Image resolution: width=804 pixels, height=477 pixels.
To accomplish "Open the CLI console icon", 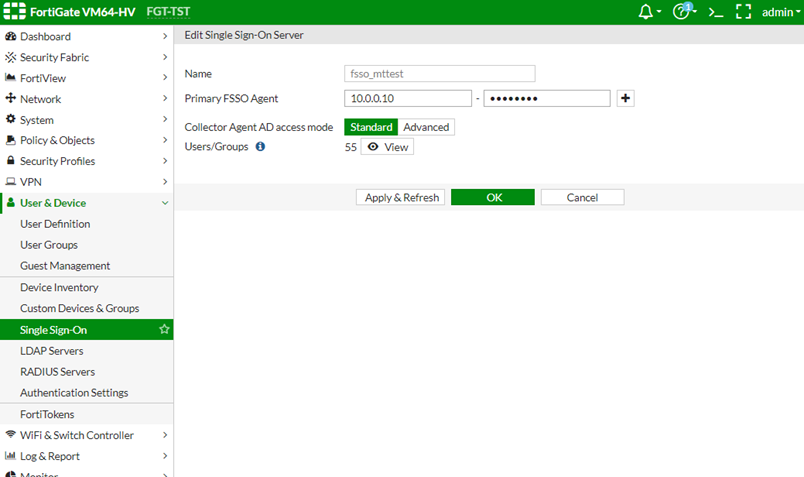I will (715, 13).
